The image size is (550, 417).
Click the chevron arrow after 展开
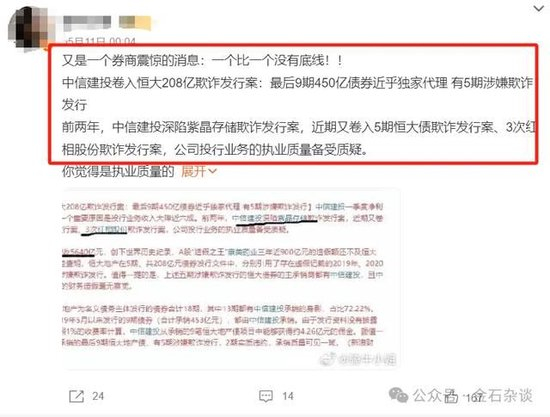pos(213,171)
